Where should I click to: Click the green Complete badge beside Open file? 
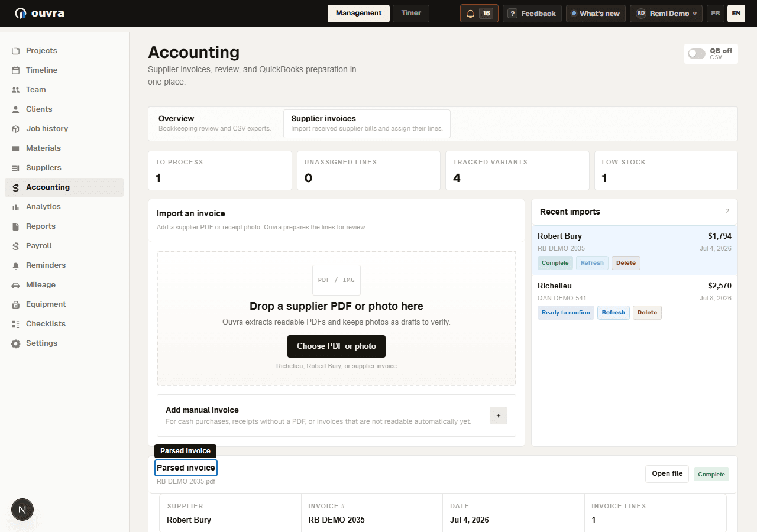[711, 474]
